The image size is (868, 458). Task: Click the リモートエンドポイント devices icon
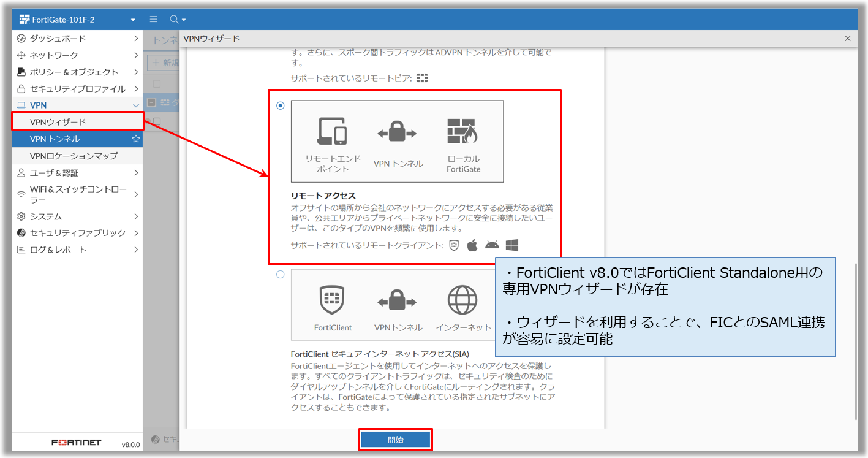pyautogui.click(x=332, y=131)
